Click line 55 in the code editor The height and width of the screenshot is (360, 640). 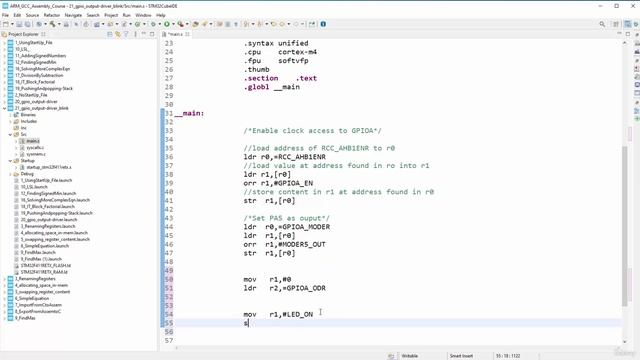(398, 323)
